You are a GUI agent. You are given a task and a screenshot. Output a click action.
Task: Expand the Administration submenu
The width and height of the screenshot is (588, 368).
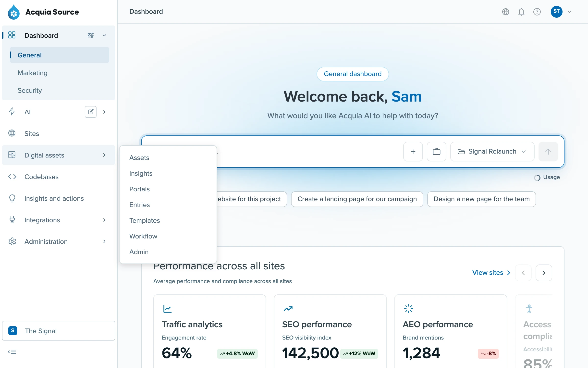coord(104,241)
